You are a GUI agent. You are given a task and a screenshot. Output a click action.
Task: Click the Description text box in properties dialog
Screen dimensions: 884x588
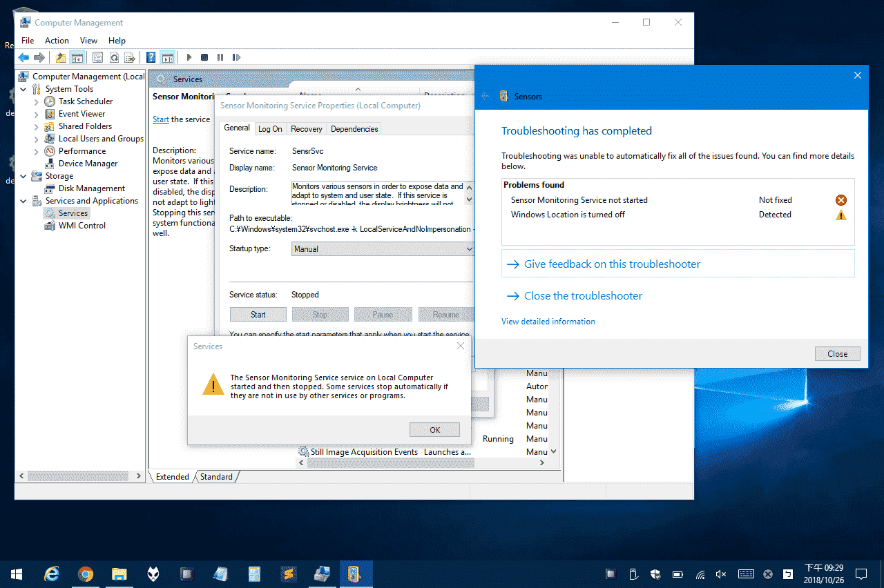pos(378,193)
